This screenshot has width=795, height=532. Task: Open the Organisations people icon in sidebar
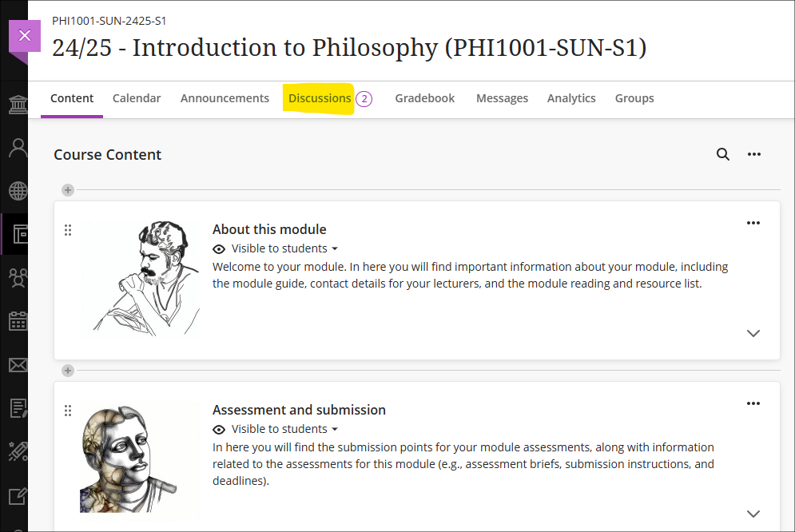click(18, 278)
